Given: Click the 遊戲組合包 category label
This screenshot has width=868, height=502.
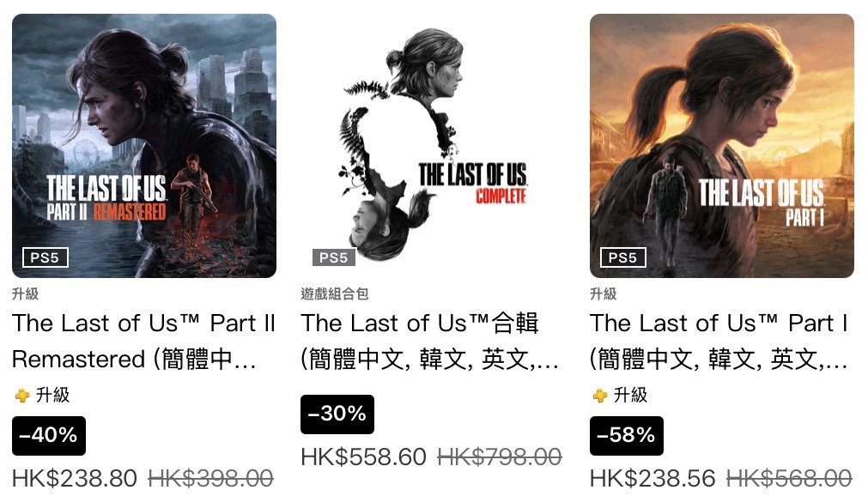Looking at the screenshot, I should pyautogui.click(x=335, y=293).
